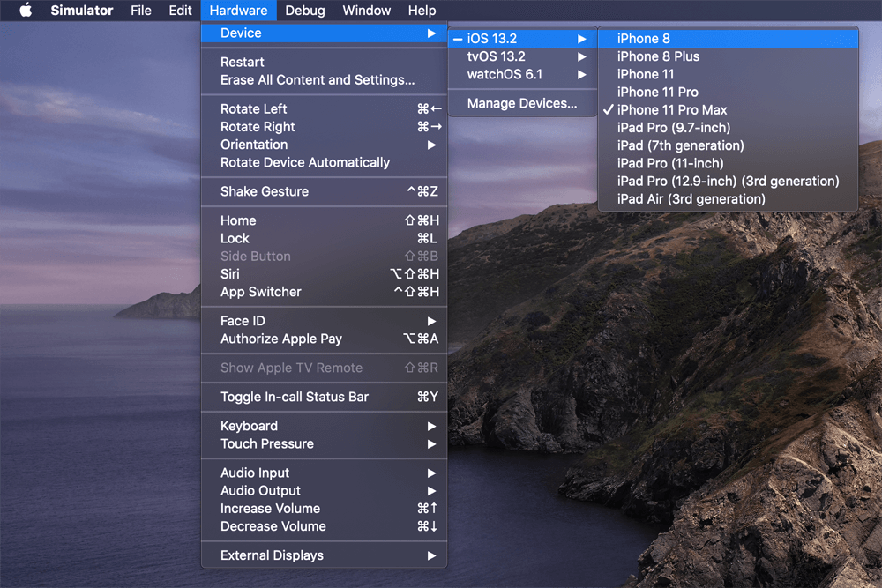
Task: Select iPad Air (3rd generation) simulator
Action: click(728, 199)
